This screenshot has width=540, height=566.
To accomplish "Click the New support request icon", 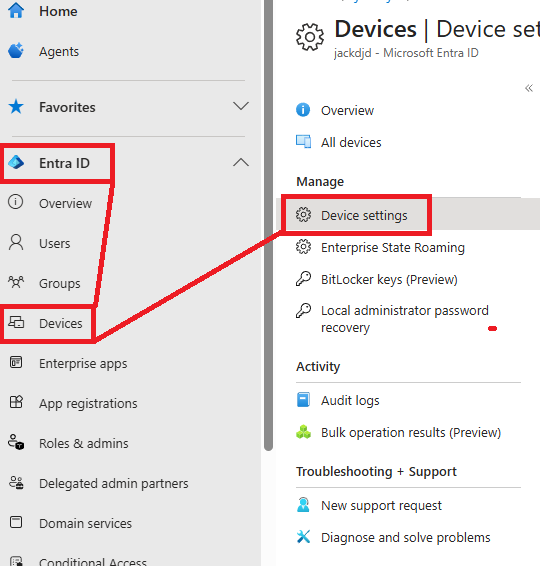I will [x=303, y=505].
